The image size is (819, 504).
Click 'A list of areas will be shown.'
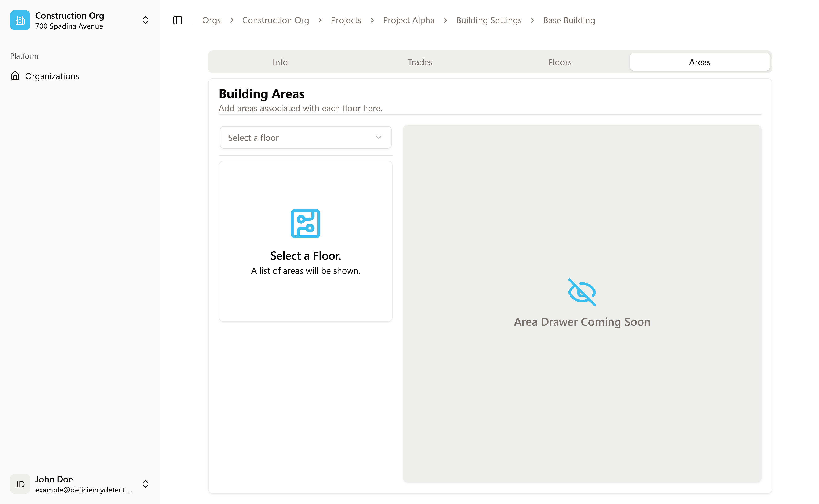(306, 271)
